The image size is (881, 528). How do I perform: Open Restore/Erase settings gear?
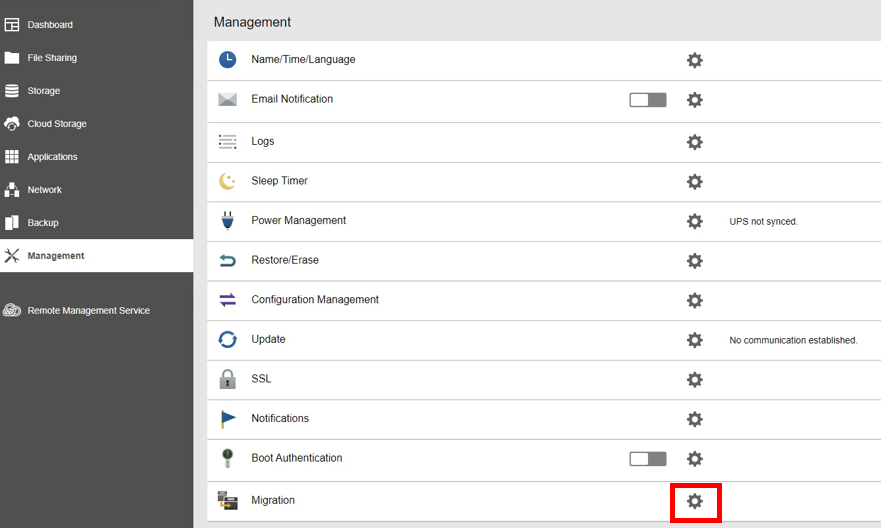pyautogui.click(x=695, y=261)
